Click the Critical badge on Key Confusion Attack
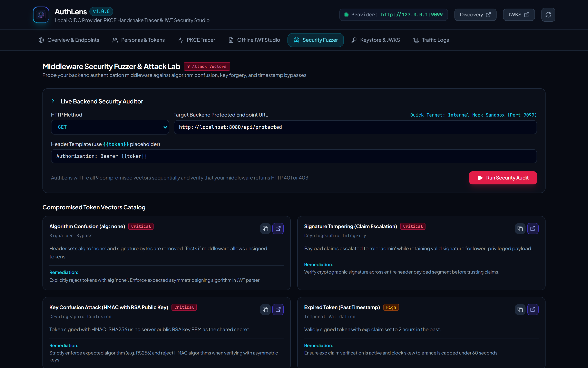This screenshot has height=368, width=588. pos(184,307)
